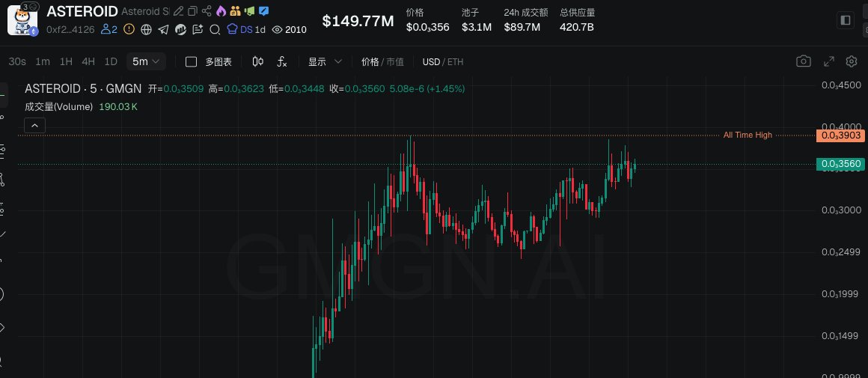The width and height of the screenshot is (868, 378).
Task: Click the All Time High line label
Action: (x=748, y=135)
